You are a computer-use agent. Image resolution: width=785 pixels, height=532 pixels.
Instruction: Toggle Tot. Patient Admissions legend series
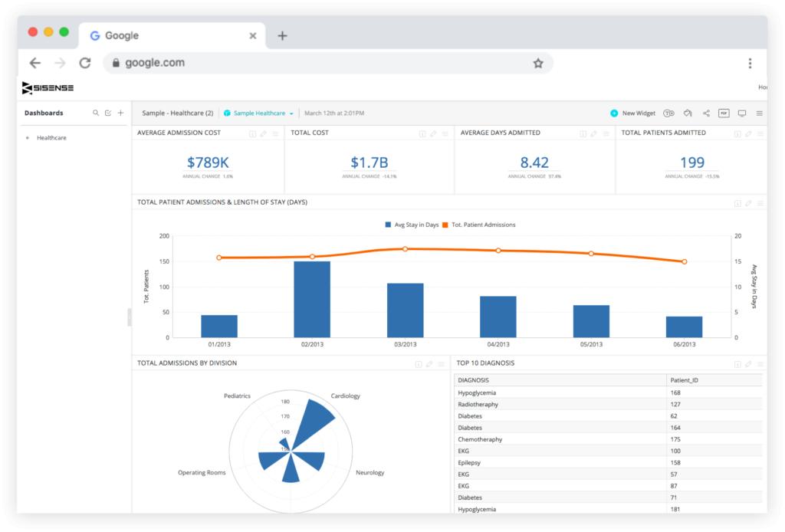(478, 225)
